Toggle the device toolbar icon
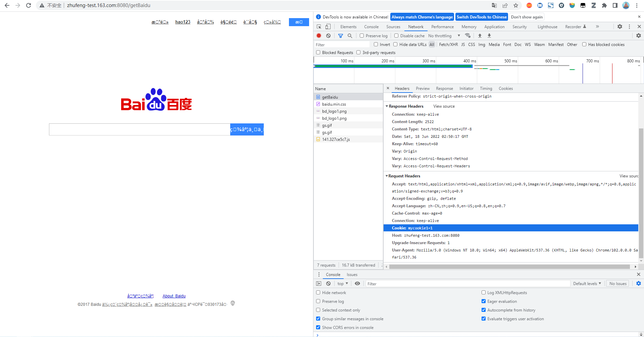Viewport: 644px width, 337px height. (x=328, y=26)
